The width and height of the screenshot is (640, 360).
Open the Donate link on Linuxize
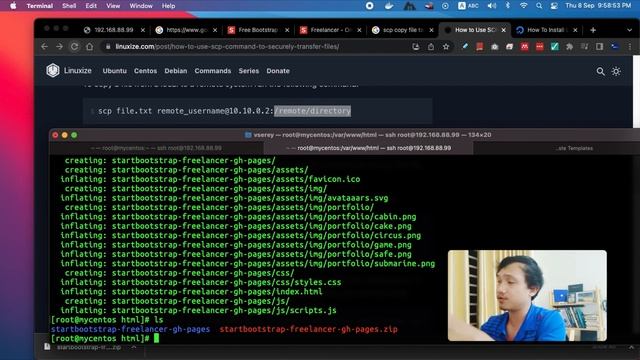[x=278, y=71]
